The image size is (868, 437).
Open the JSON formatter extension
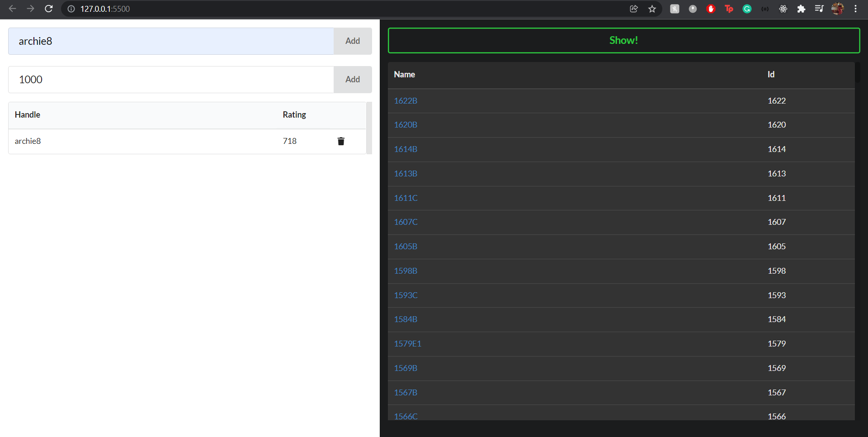[x=765, y=9]
